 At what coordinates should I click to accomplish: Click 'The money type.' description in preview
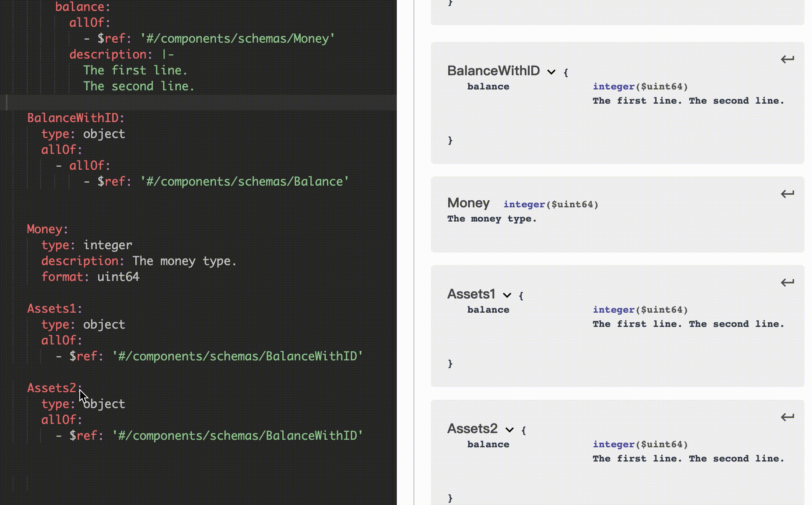tap(492, 219)
